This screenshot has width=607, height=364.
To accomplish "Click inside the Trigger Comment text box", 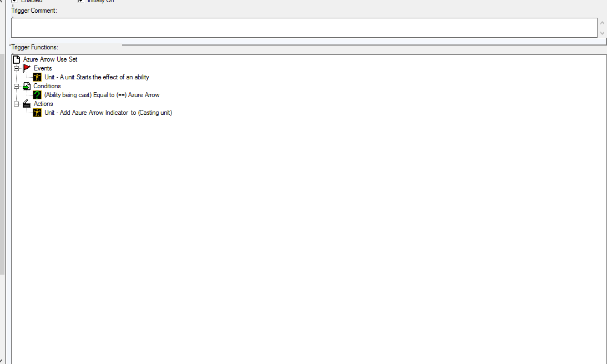I will pos(304,28).
